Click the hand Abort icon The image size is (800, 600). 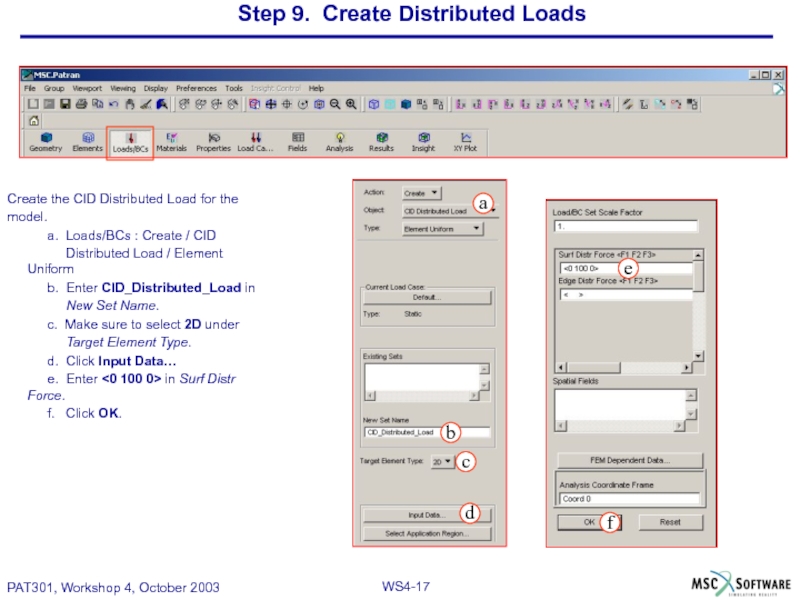(x=130, y=104)
